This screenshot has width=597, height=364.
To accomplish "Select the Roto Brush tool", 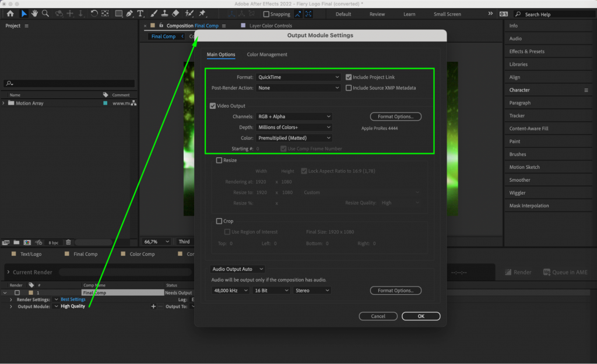I will coord(189,13).
